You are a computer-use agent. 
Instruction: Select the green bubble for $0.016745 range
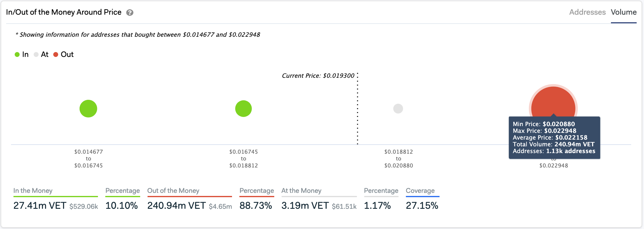coord(243,108)
